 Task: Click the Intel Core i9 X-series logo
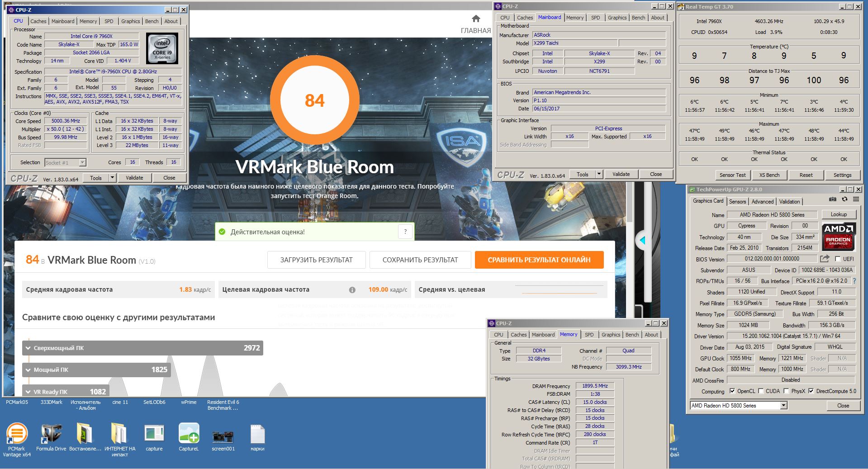[x=162, y=48]
